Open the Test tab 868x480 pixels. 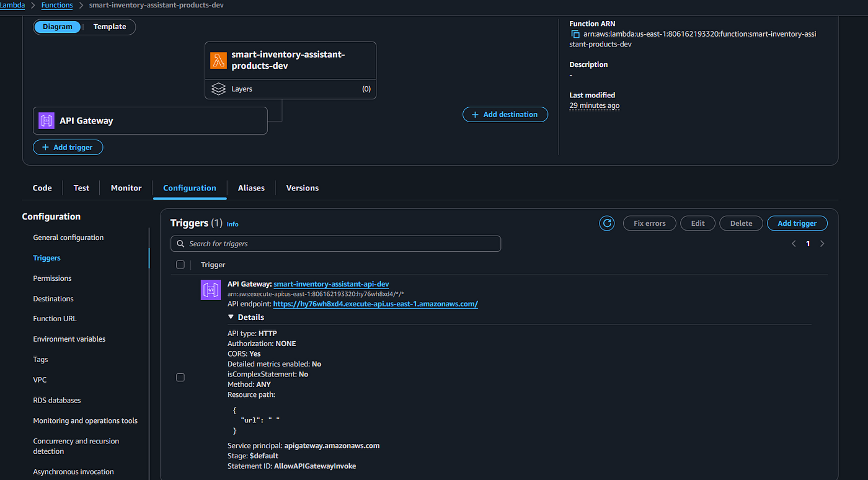tap(81, 188)
